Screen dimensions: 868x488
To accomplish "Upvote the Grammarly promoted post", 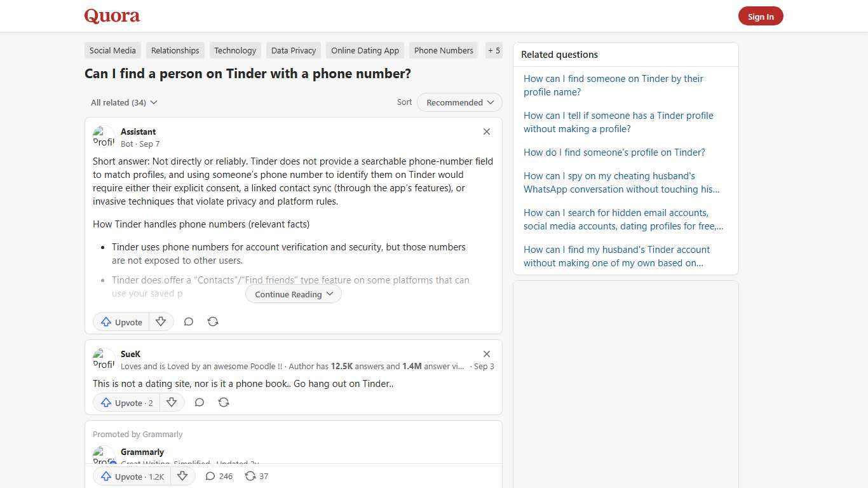I will click(130, 476).
